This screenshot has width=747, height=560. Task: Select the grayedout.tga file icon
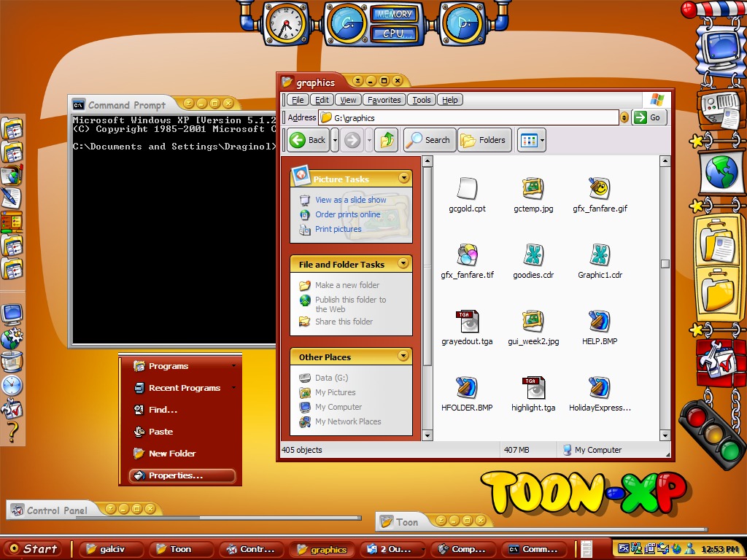(467, 322)
